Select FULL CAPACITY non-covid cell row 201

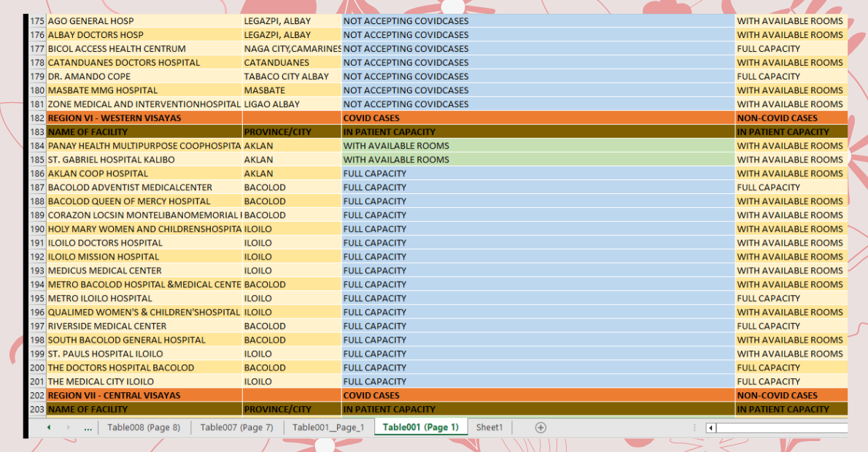[791, 381]
